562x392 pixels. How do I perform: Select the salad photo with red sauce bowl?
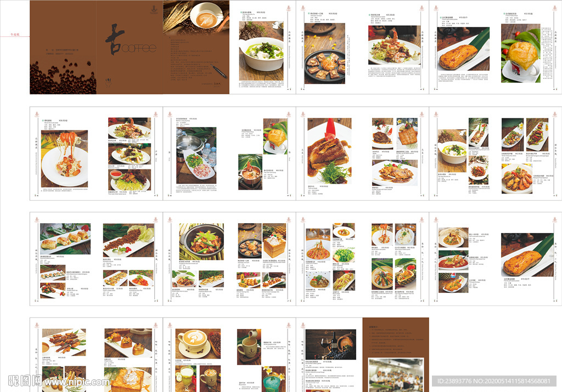[130, 180]
